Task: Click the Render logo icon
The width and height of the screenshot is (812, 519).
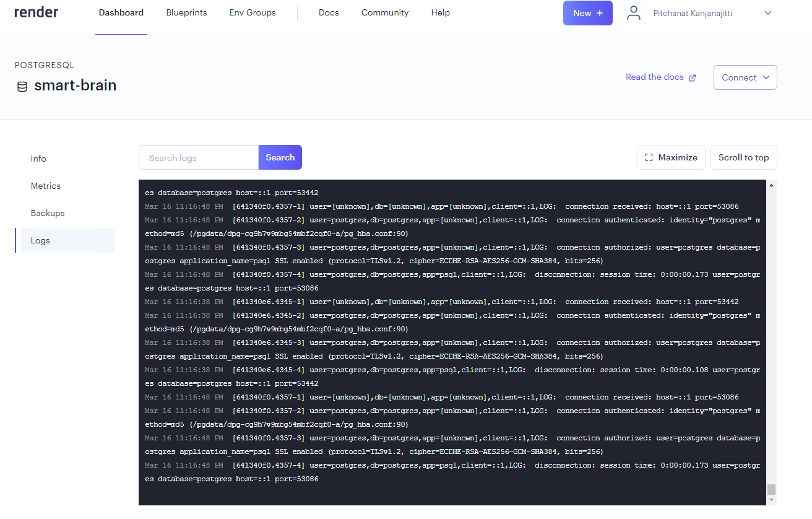Action: [36, 12]
